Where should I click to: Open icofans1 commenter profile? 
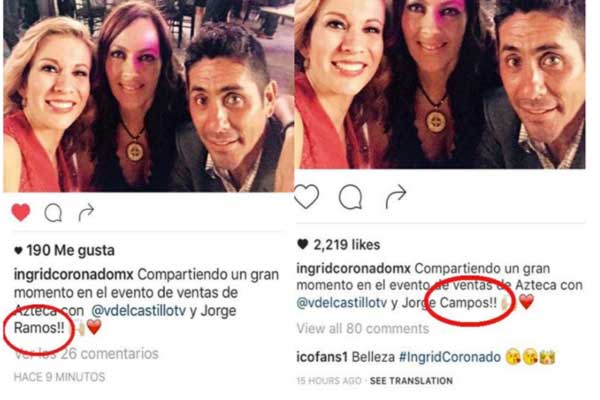pyautogui.click(x=322, y=357)
